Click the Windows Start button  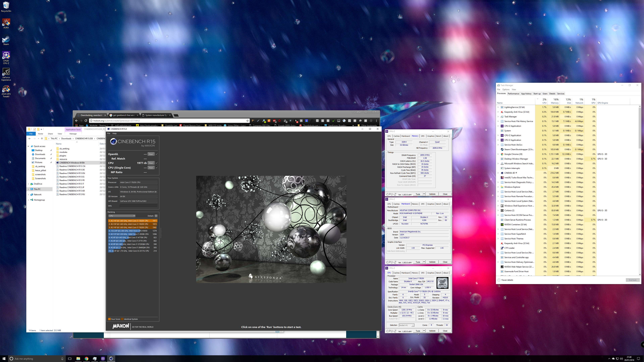click(4, 358)
